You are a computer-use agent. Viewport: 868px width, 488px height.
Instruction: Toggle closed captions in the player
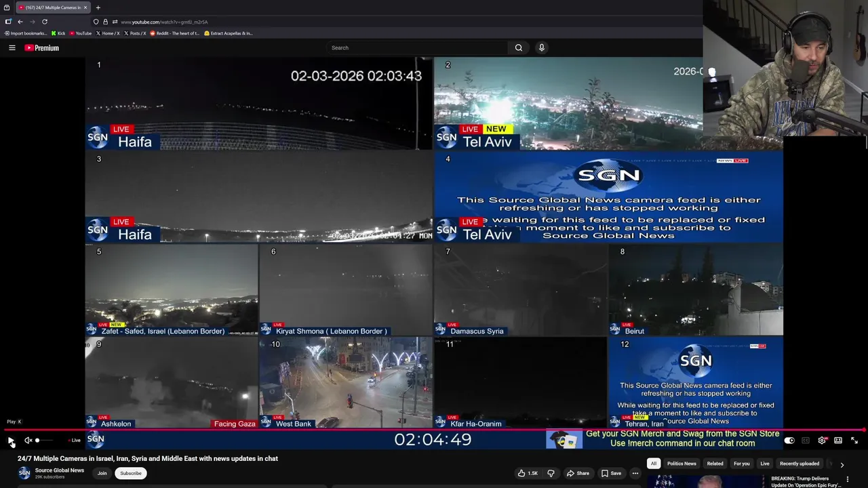click(806, 441)
